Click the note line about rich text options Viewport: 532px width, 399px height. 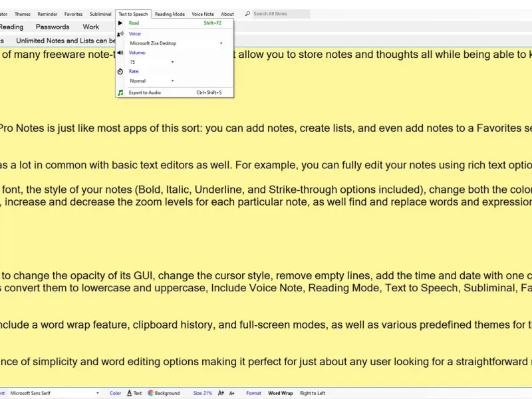tap(266, 165)
